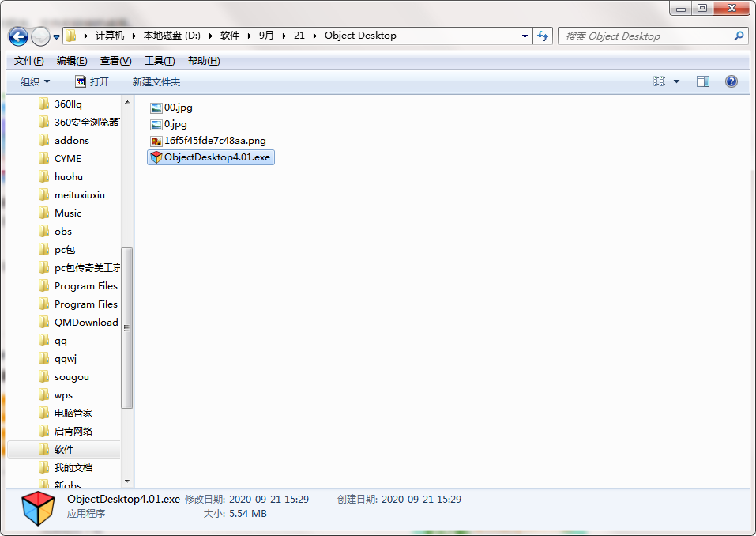The image size is (756, 536).
Task: Navigate to 本地磁盘 (D:) in breadcrumb
Action: (x=172, y=36)
